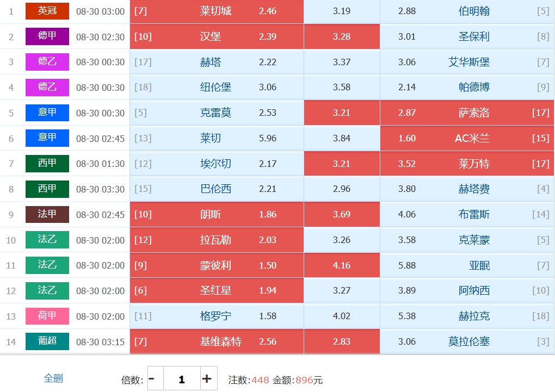This screenshot has width=555, height=392.
Task: Toggle away win 伯明翰 2.88
Action: 467,11
